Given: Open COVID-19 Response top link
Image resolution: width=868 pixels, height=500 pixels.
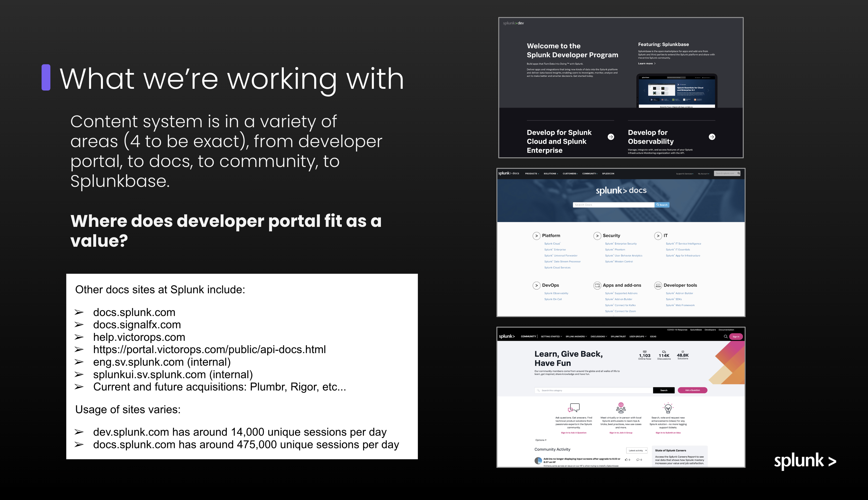Looking at the screenshot, I should coord(677,330).
